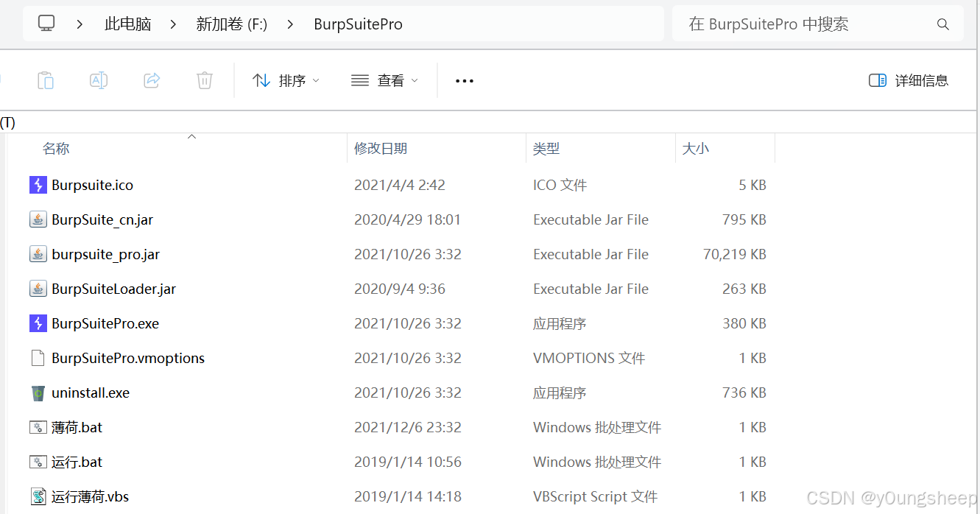Image resolution: width=980 pixels, height=514 pixels.
Task: Sort by the 类型 column header
Action: pos(546,149)
